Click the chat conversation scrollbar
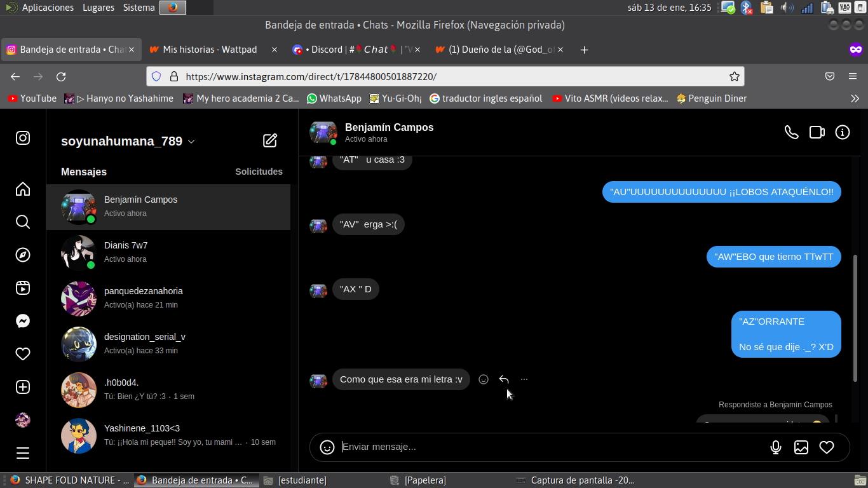The image size is (868, 488). click(x=856, y=318)
